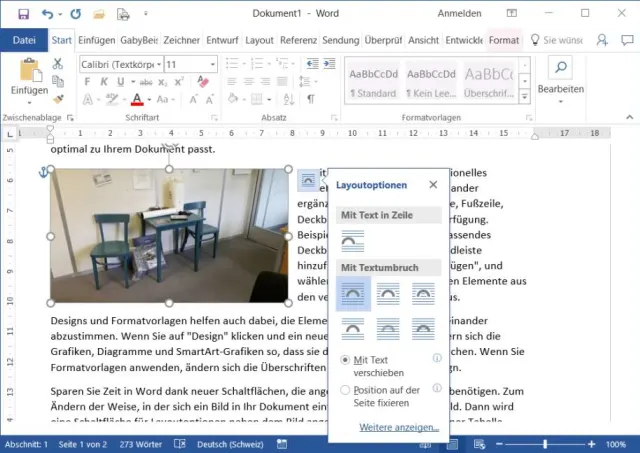
Task: Click the anchor icon beside the image
Action: pos(42,174)
